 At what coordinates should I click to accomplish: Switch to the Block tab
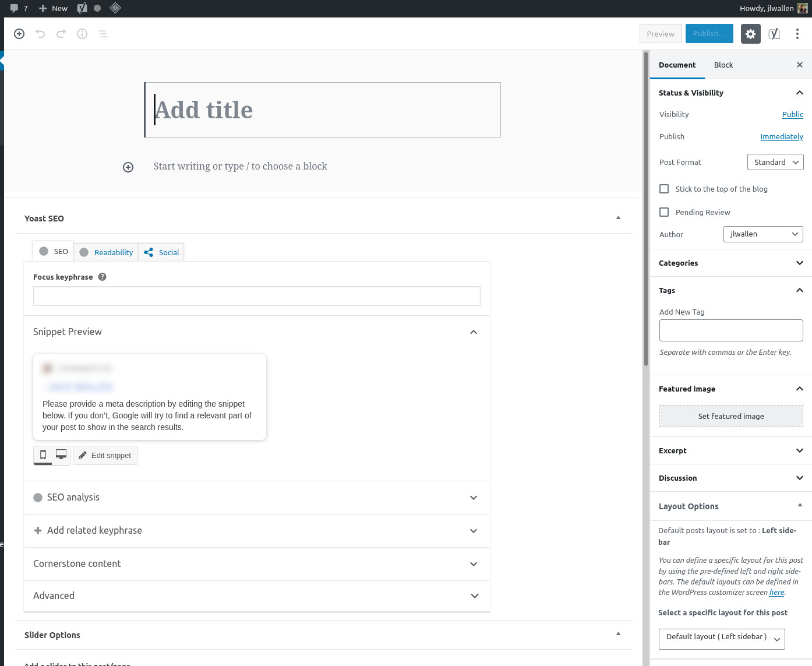(x=723, y=65)
